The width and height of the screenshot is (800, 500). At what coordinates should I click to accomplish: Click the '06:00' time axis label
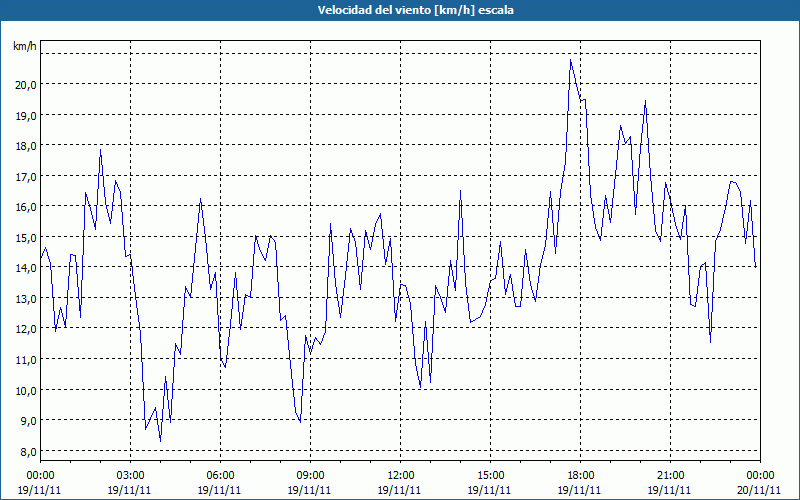(220, 476)
